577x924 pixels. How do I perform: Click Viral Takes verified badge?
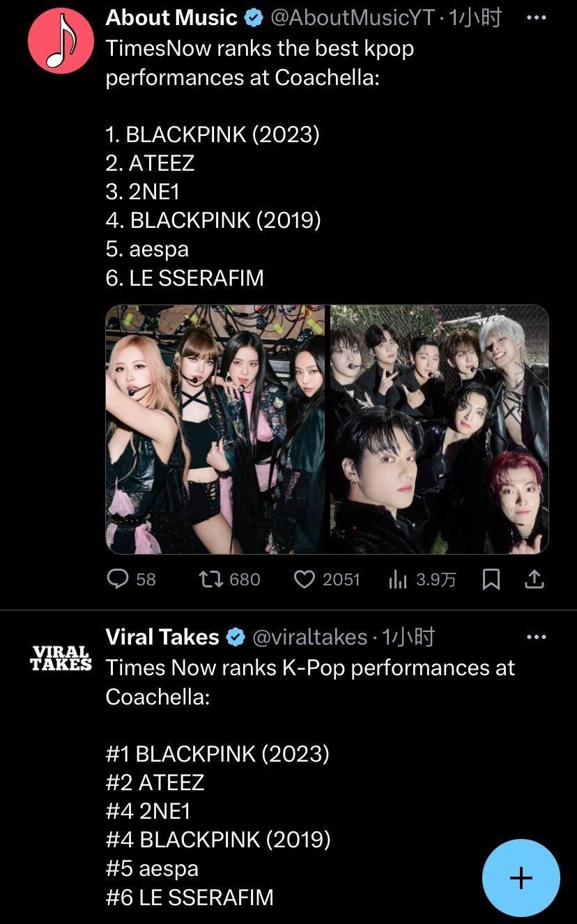[x=236, y=637]
